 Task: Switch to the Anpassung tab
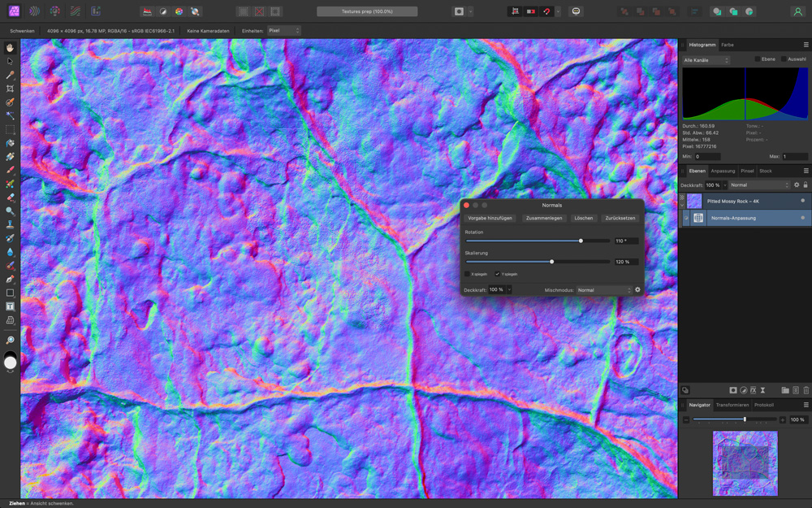[723, 171]
